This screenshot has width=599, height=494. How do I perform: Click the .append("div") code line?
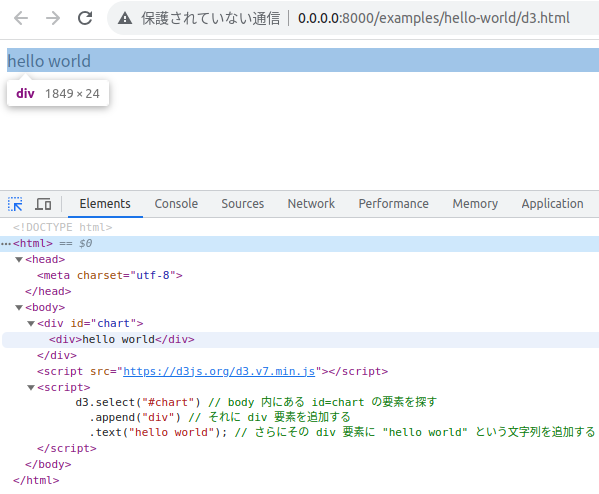pos(220,417)
